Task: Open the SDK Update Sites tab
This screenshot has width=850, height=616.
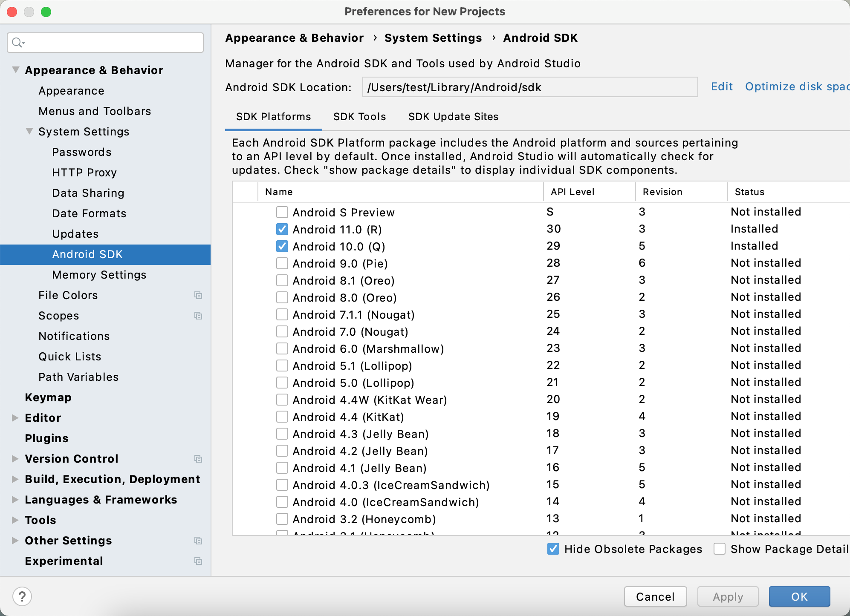Action: (x=453, y=117)
